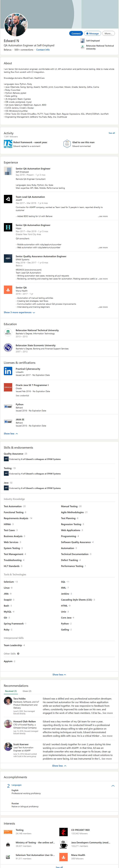Open the CD PROJEKT RED logo in Interests
Image resolution: width=119 pixels, height=868 pixels.
(64, 832)
